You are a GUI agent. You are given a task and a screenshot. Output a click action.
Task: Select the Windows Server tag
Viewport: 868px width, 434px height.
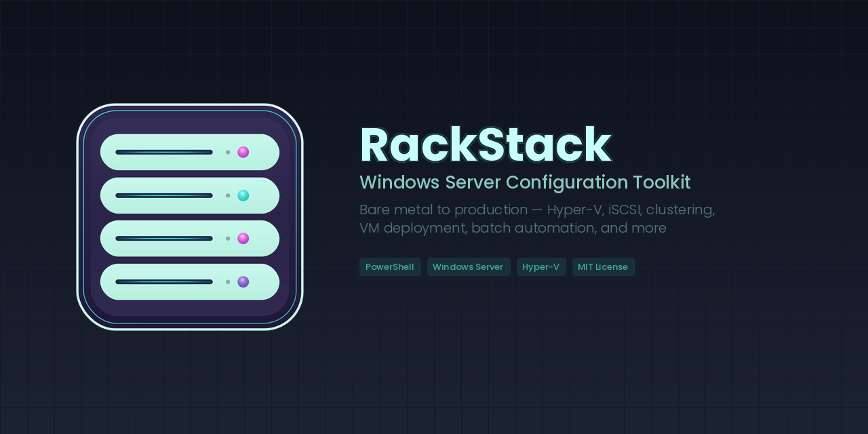[469, 267]
